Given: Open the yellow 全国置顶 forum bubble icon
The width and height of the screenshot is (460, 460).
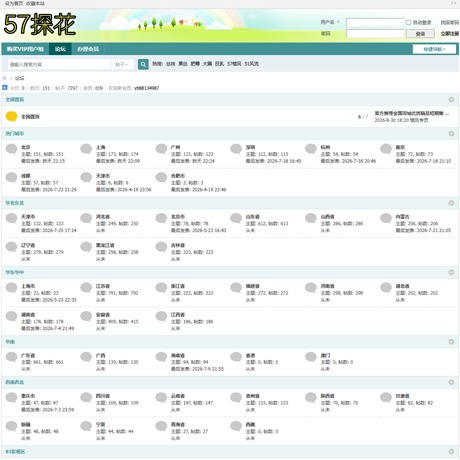Looking at the screenshot, I should [x=11, y=116].
